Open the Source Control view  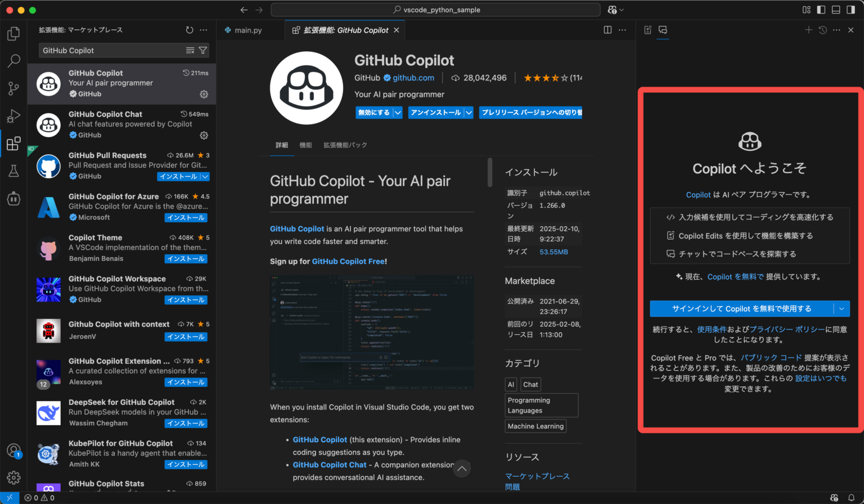13,88
